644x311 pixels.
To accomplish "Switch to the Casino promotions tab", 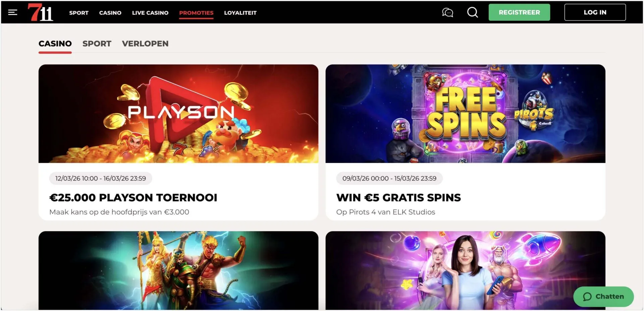I will pos(55,44).
